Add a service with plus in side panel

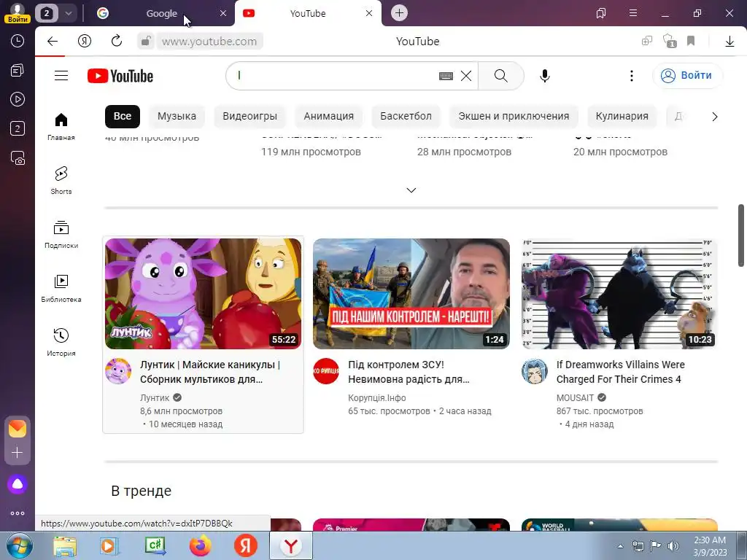point(18,452)
